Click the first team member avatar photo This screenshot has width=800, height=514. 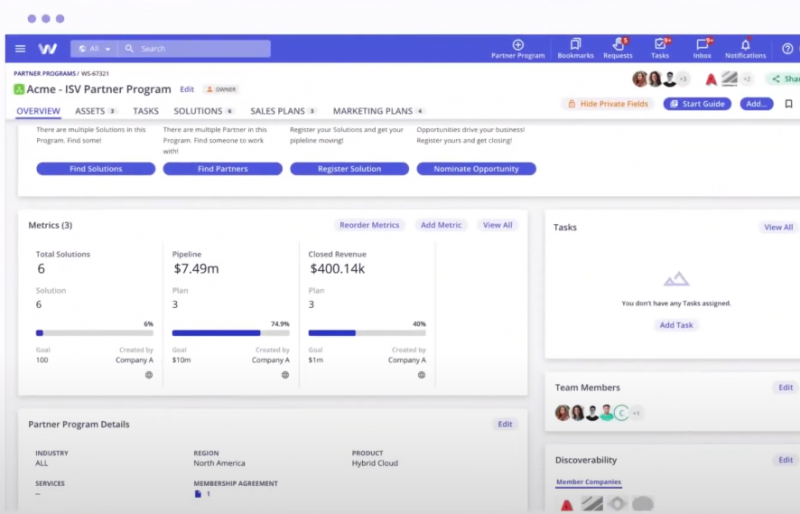coord(562,412)
